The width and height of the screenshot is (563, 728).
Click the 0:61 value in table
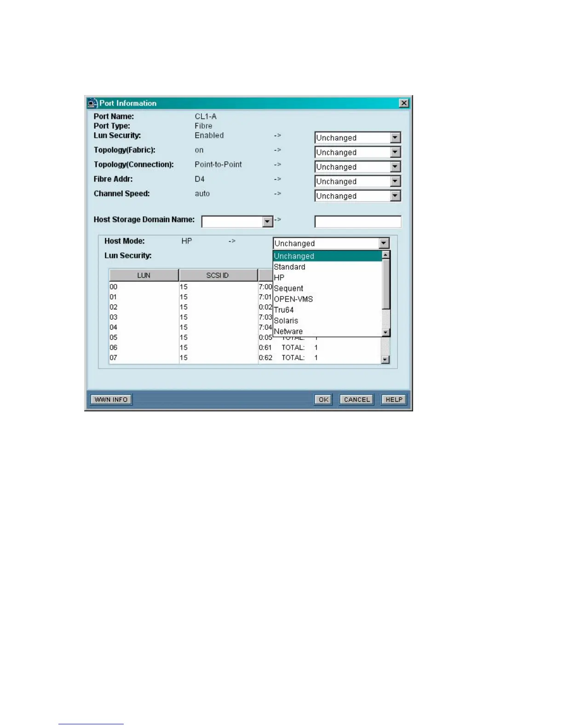(x=265, y=347)
